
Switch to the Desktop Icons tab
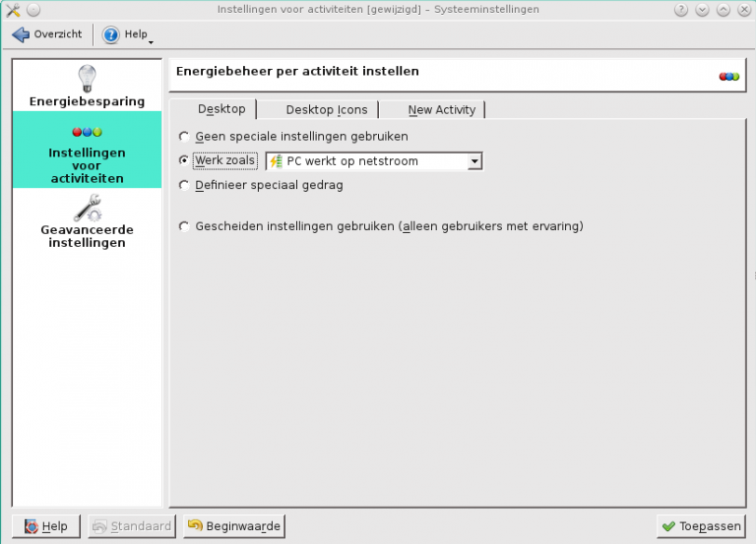pyautogui.click(x=326, y=110)
